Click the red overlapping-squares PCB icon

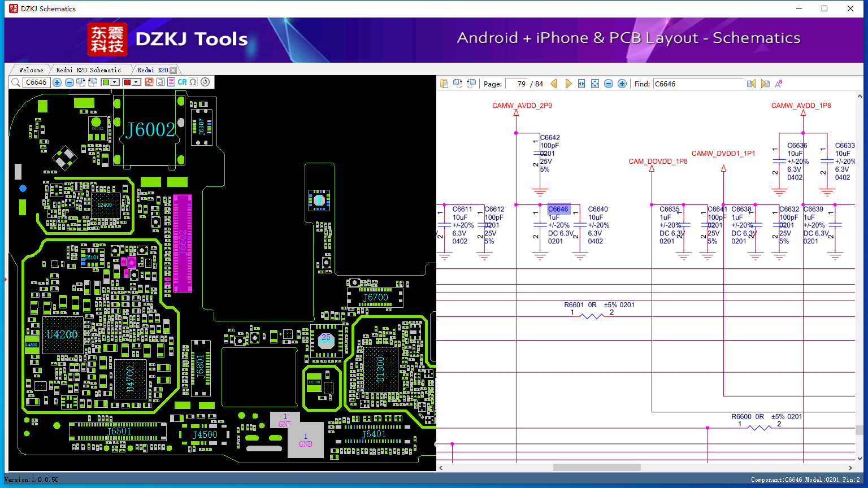tap(149, 82)
